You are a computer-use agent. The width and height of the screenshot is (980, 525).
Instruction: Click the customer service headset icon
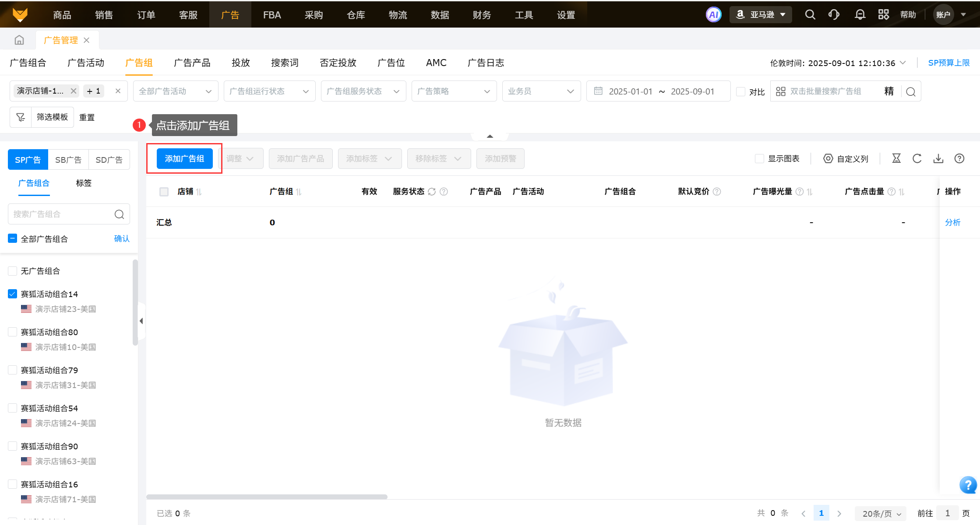[834, 15]
